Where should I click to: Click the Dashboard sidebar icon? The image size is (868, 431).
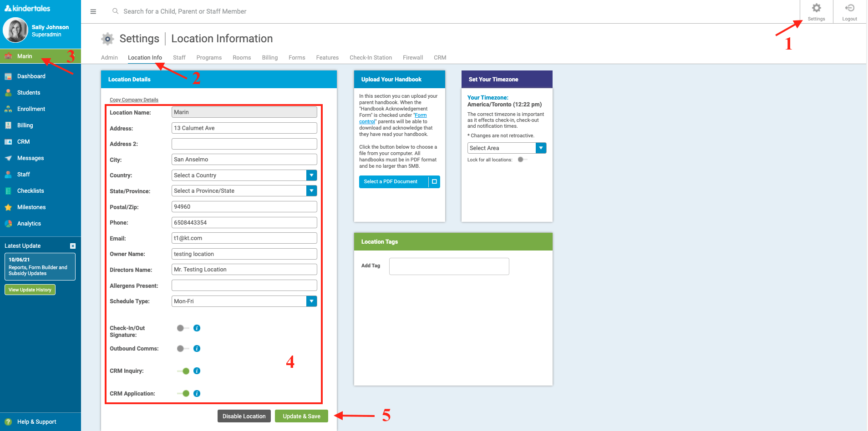8,76
